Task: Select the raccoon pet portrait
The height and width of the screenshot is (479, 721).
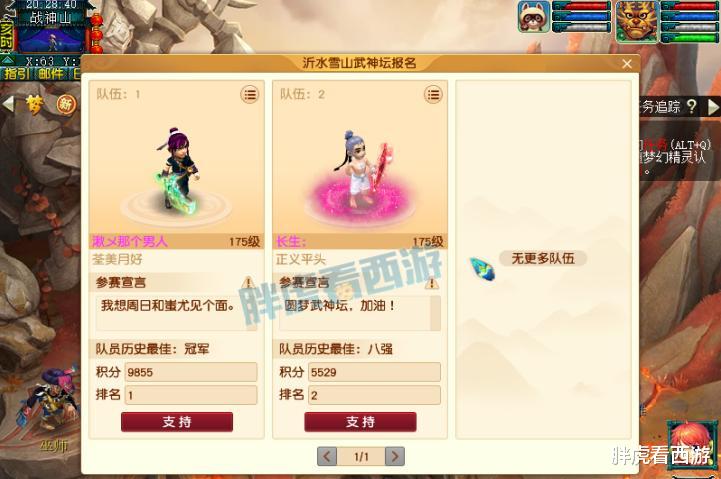Action: tap(534, 17)
